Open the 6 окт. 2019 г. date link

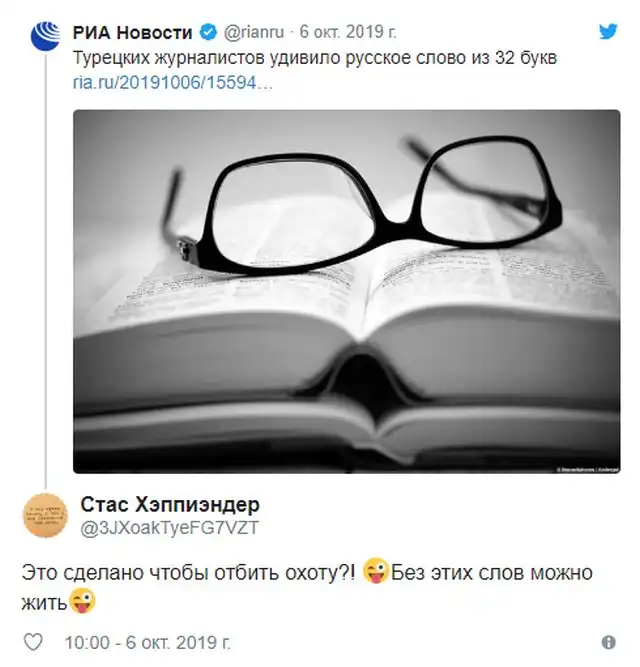348,32
